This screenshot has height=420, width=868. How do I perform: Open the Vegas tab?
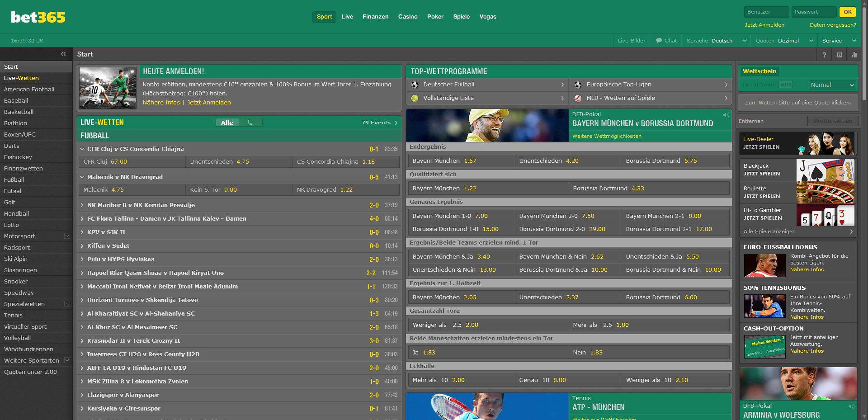pyautogui.click(x=488, y=17)
